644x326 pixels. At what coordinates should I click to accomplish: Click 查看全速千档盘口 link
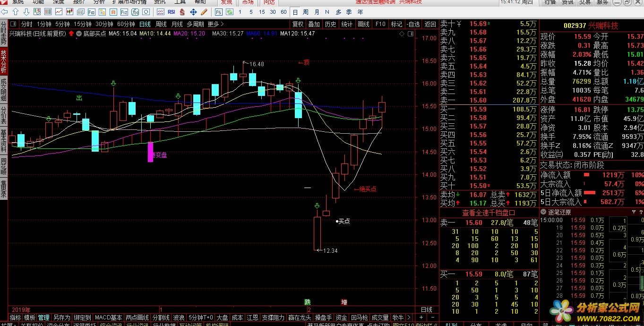(489, 213)
